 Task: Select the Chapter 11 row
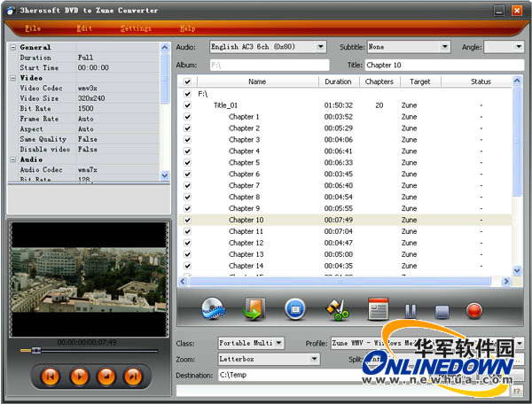(345, 231)
